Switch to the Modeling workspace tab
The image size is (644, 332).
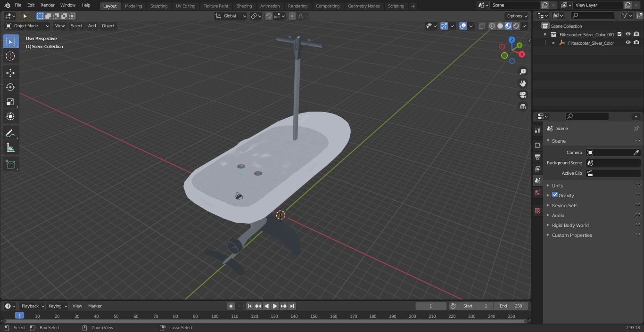point(133,6)
